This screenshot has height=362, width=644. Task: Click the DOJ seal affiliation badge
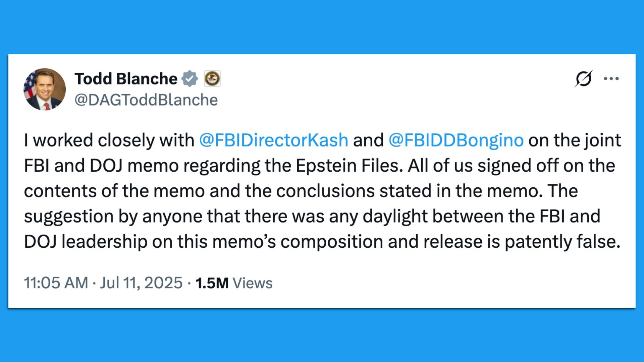pos(212,79)
